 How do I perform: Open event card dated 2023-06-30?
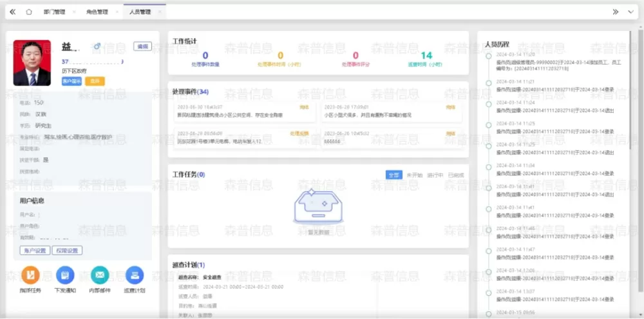pos(245,112)
